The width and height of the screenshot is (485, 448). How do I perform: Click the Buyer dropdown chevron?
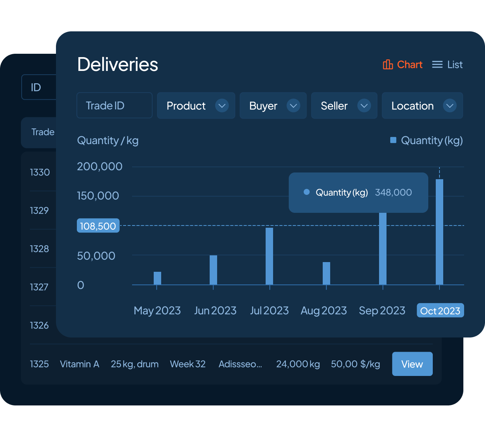tap(293, 106)
